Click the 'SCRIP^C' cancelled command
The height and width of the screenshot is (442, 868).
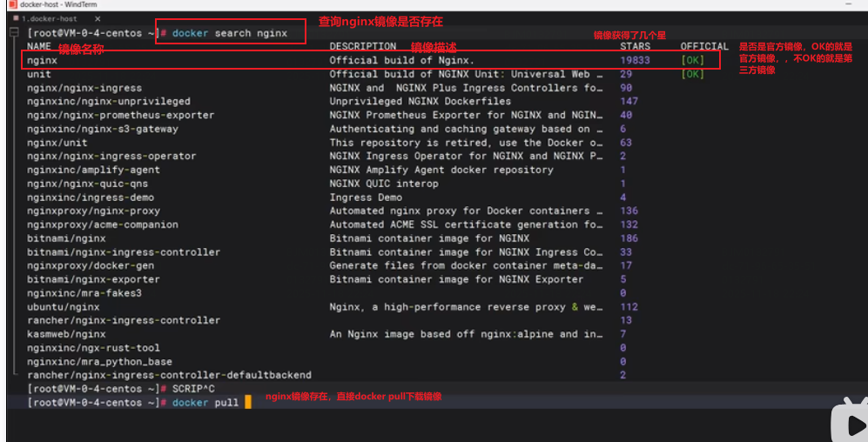point(193,389)
